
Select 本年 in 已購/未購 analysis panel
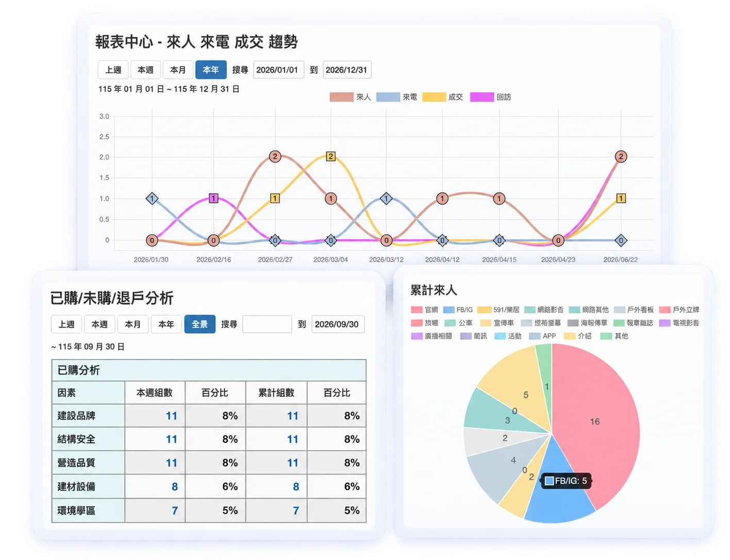pos(166,324)
